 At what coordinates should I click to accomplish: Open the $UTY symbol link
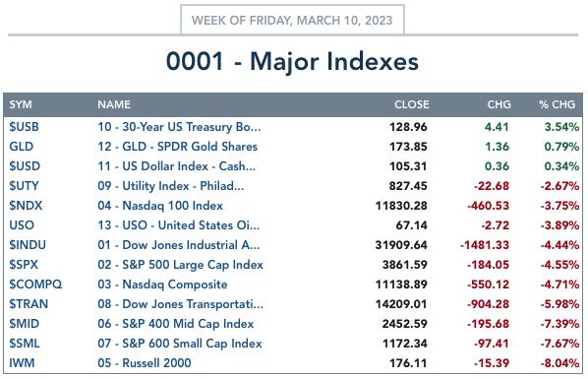tap(24, 186)
